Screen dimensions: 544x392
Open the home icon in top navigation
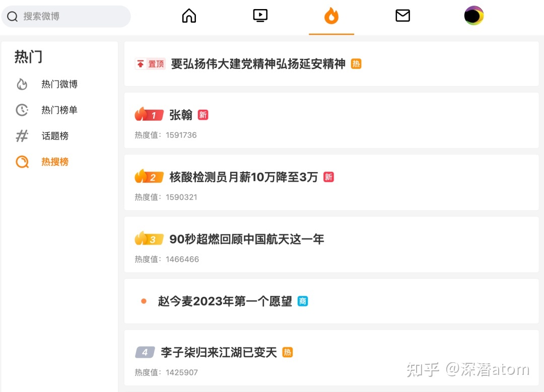pyautogui.click(x=189, y=16)
